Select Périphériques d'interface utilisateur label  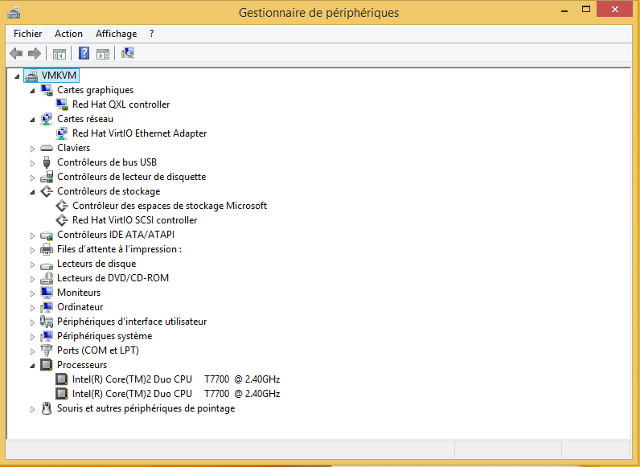[132, 322]
